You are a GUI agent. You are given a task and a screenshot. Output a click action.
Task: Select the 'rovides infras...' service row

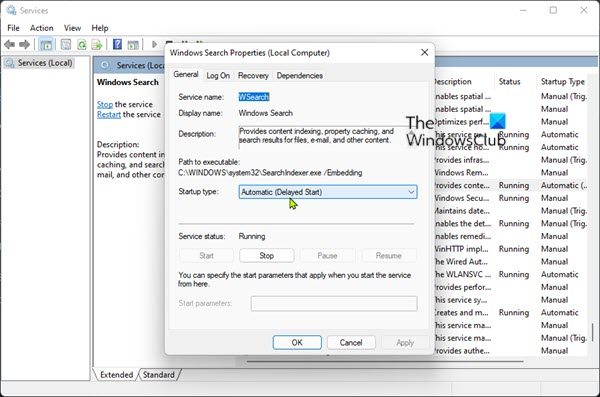point(511,160)
